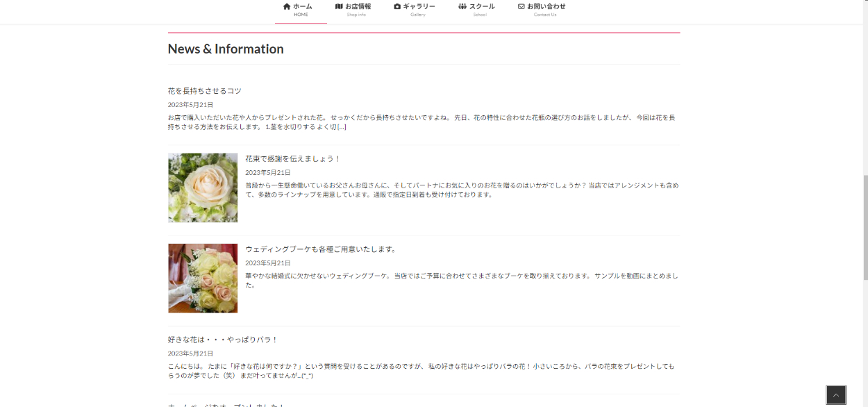Screen dimensions: 868x407
Task: Read the ウェディングブーケも各種ご用意いたします post
Action: pos(321,249)
